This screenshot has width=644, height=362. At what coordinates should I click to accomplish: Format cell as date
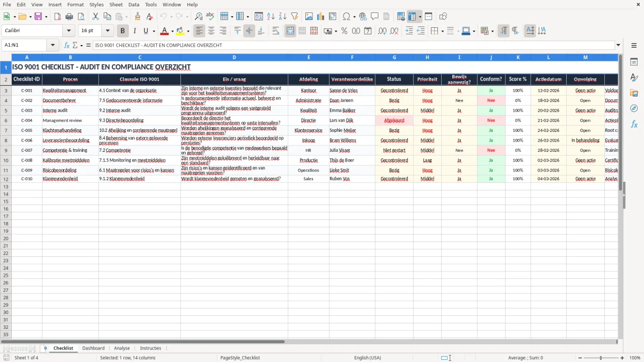pyautogui.click(x=368, y=31)
